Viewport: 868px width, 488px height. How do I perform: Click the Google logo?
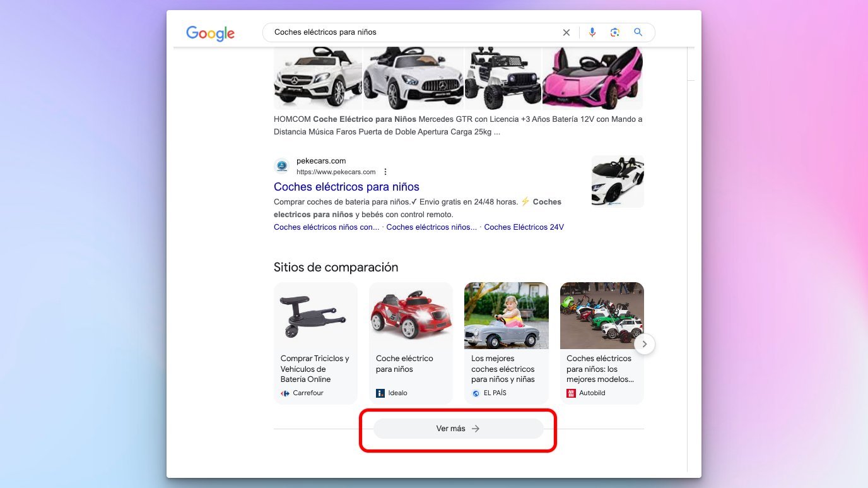click(x=210, y=33)
